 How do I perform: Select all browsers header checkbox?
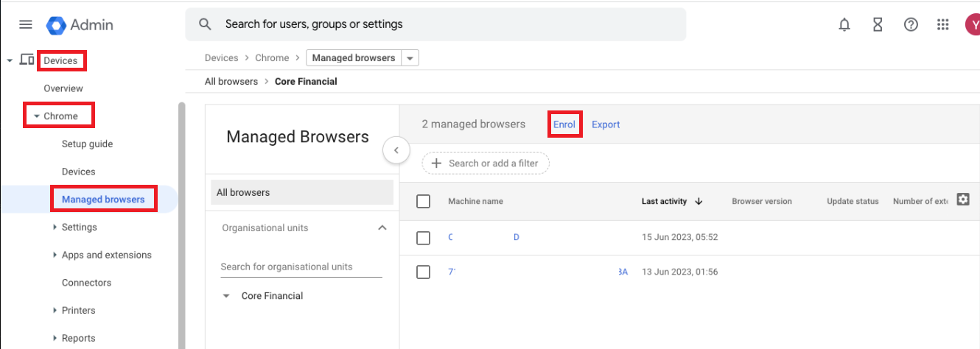tap(423, 201)
